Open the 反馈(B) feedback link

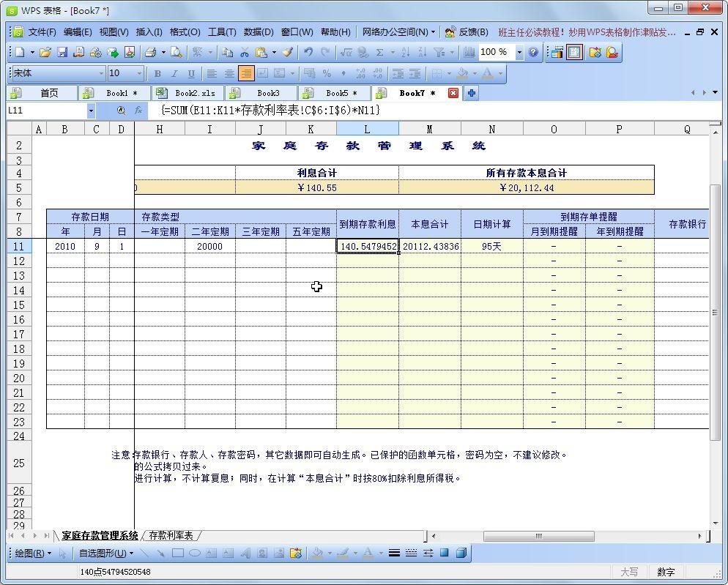[467, 32]
